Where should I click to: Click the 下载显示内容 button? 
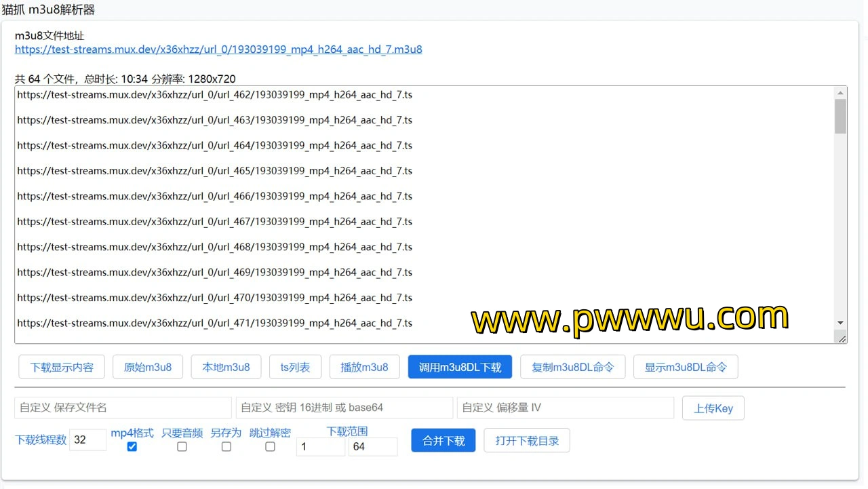pos(61,367)
